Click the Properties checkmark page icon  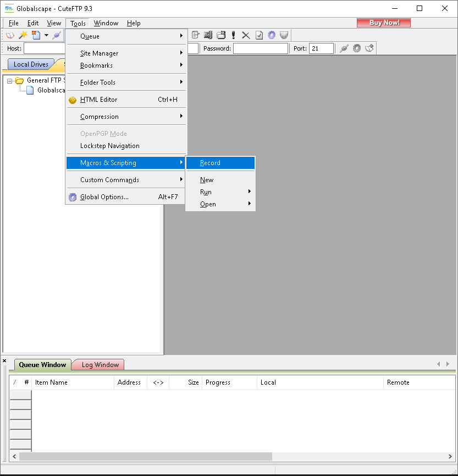tap(259, 35)
